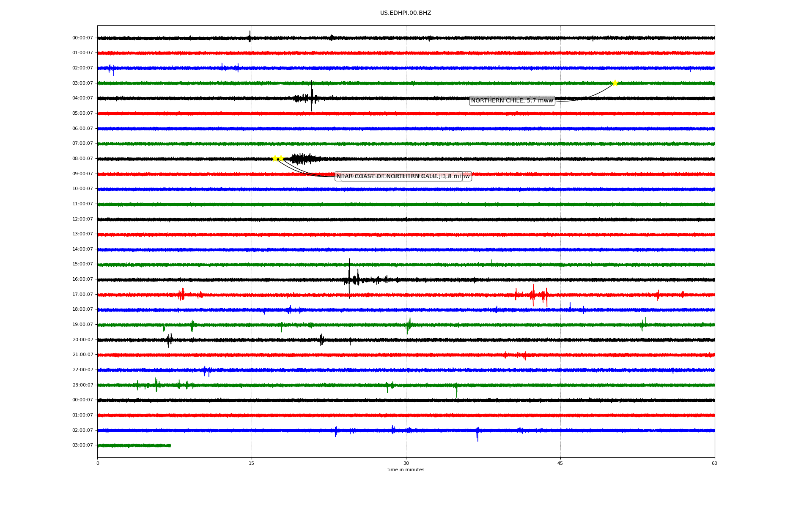Click the left yellow star on 08:00:07 trace
Screen dimensions: 812x508
pyautogui.click(x=275, y=158)
